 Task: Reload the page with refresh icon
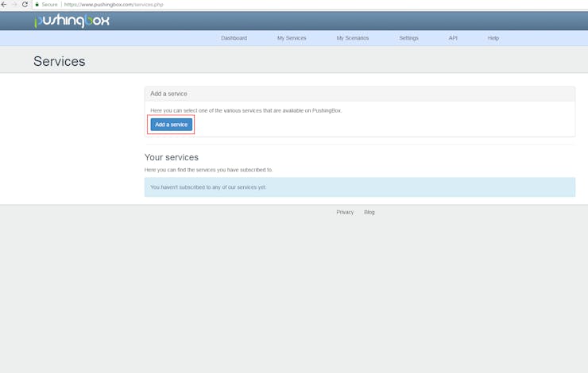coord(25,5)
